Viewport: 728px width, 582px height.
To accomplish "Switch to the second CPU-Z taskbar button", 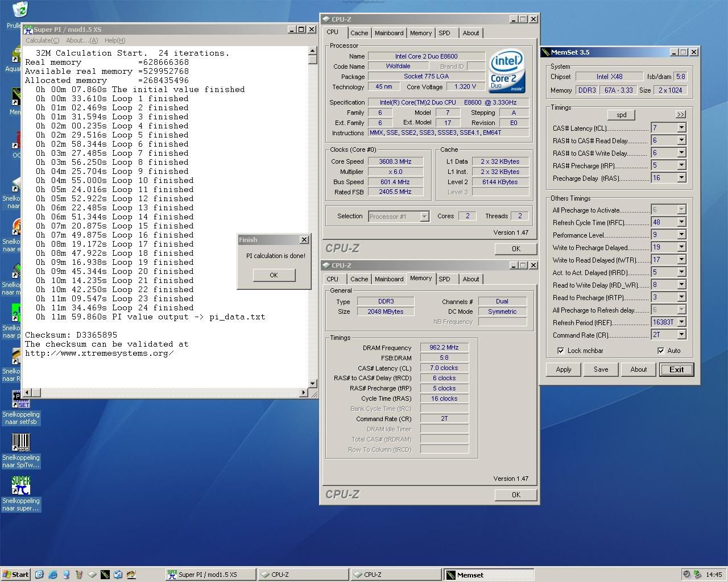I will click(395, 575).
